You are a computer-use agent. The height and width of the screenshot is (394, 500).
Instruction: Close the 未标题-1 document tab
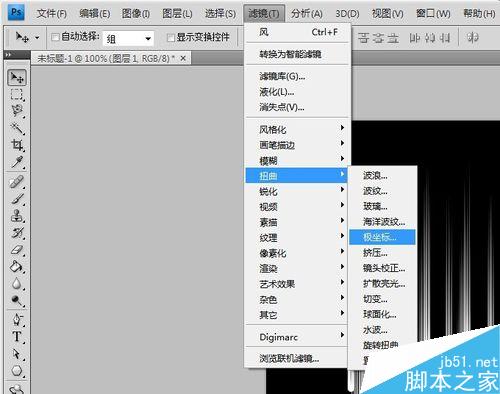click(183, 58)
